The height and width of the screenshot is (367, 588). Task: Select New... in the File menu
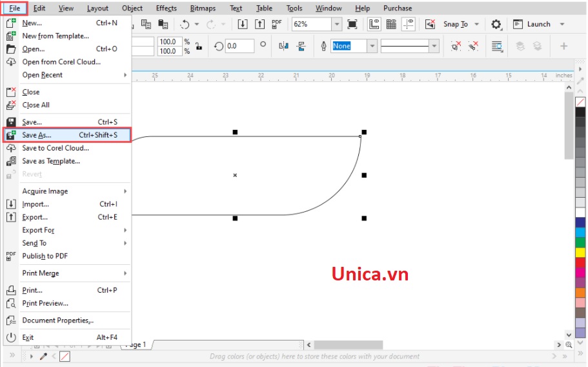tap(67, 23)
